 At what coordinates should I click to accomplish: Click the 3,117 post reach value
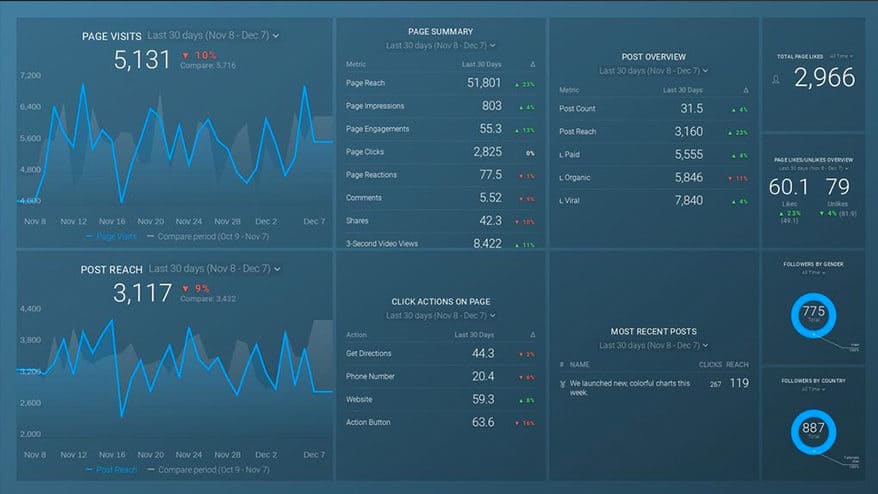click(142, 293)
